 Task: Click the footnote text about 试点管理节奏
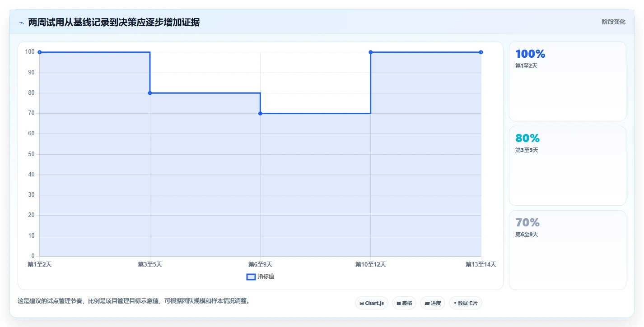pyautogui.click(x=134, y=301)
